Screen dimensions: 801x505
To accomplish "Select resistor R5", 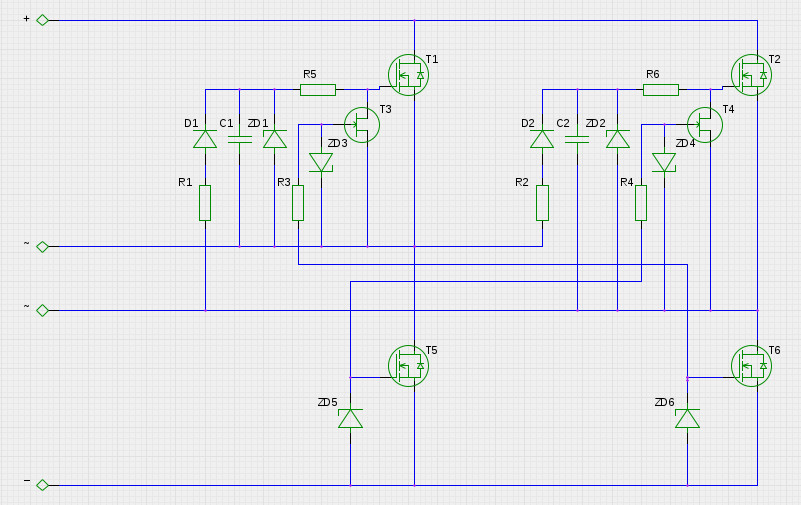I will [x=318, y=90].
